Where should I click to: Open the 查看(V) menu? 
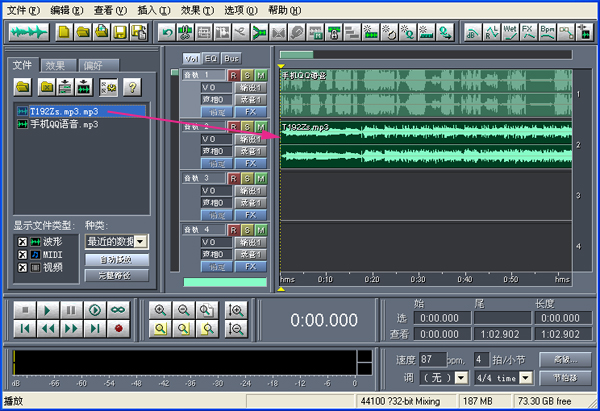110,10
